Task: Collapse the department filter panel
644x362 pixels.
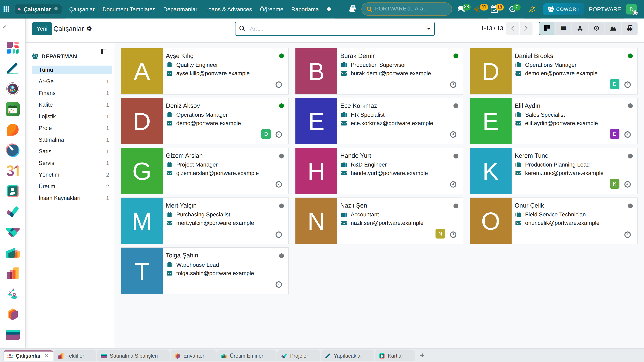Action: (x=103, y=52)
